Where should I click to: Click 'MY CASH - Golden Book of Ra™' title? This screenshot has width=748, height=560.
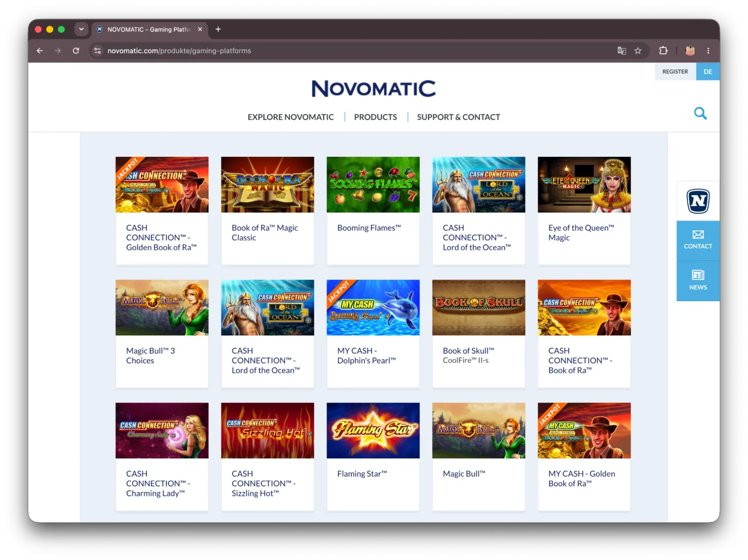click(x=582, y=478)
